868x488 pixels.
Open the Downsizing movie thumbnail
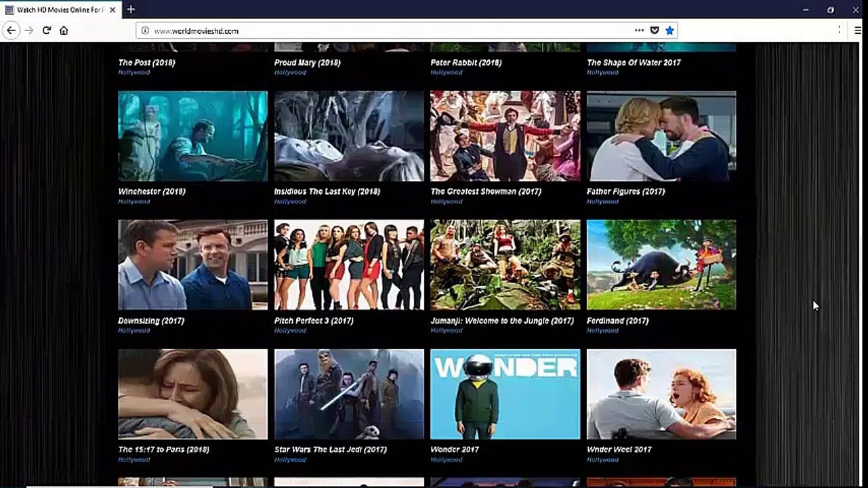pos(193,265)
